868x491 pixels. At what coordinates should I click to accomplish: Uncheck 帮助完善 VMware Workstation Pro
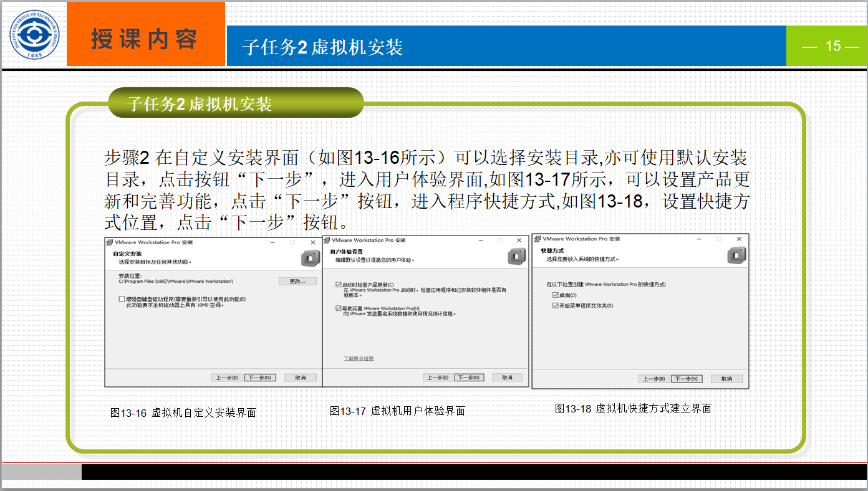pyautogui.click(x=339, y=308)
